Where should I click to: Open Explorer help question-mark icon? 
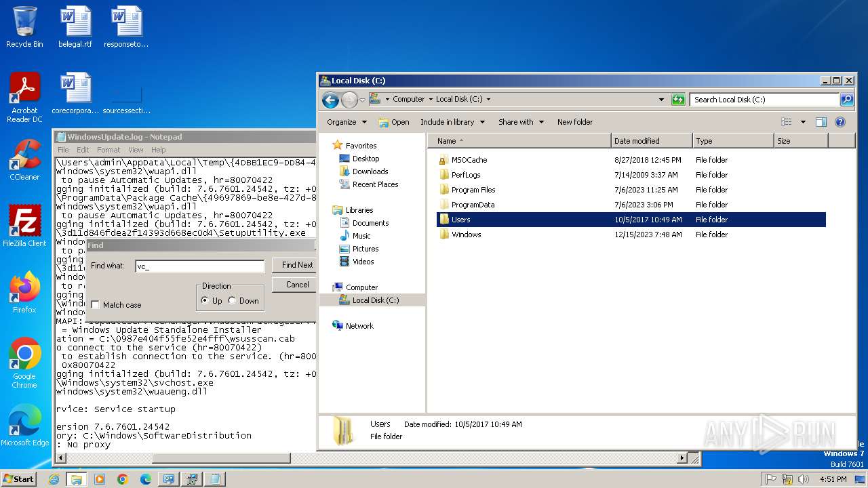point(840,122)
